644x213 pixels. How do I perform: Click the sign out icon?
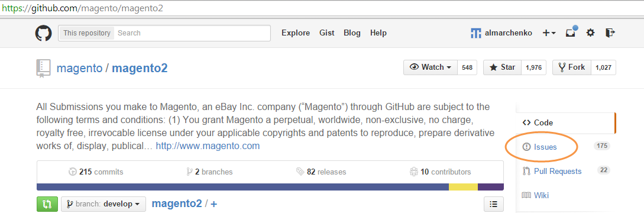coord(610,33)
